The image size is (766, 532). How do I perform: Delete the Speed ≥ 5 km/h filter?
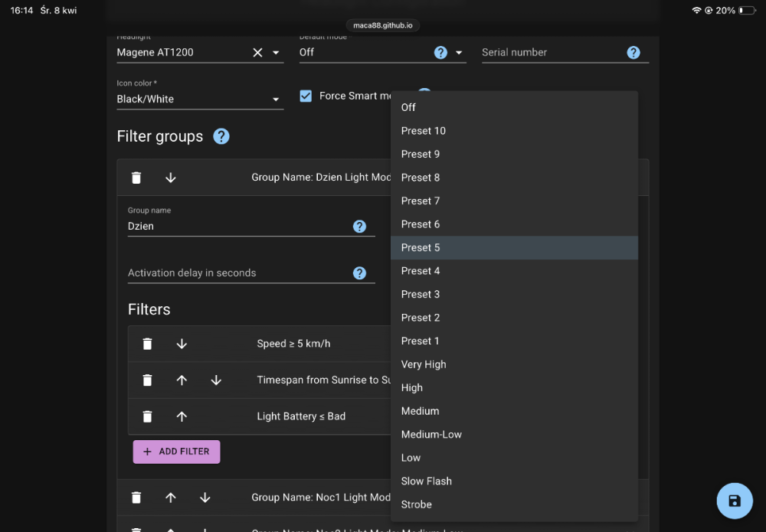pos(148,344)
